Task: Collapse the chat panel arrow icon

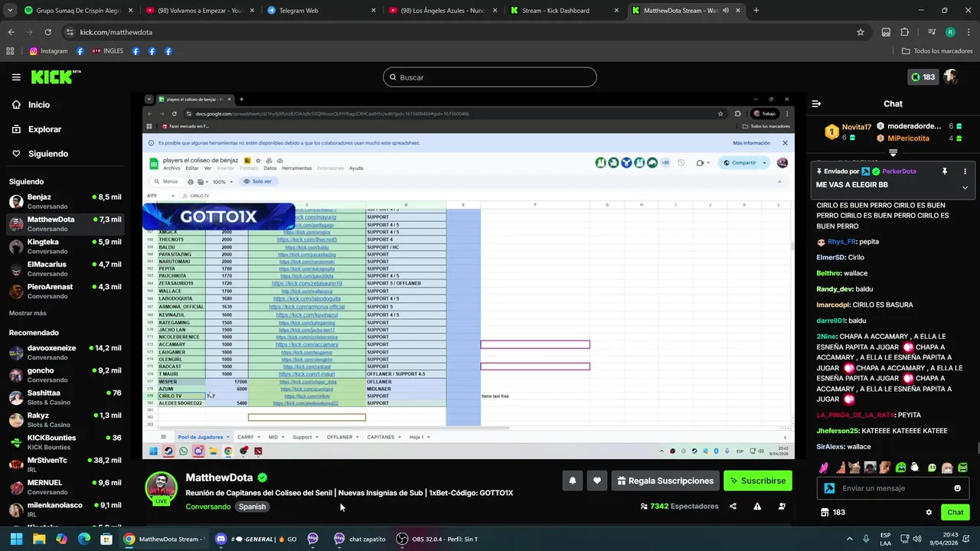Action: point(816,104)
